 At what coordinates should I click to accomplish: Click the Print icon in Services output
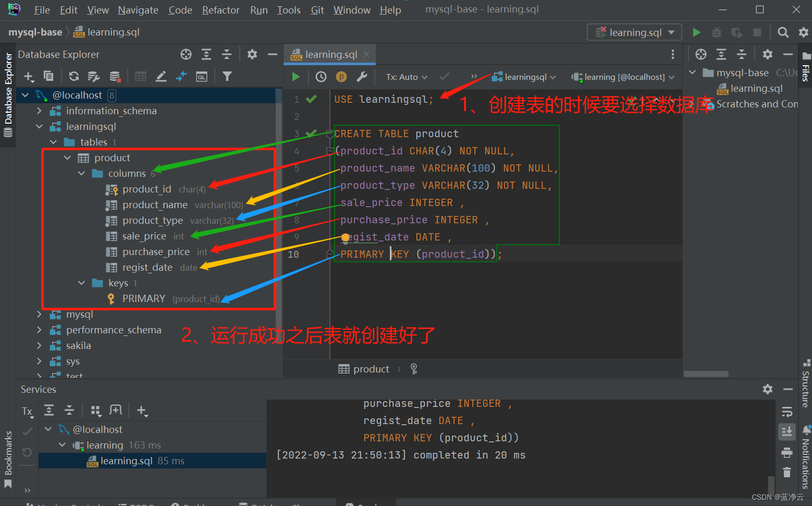click(x=787, y=452)
